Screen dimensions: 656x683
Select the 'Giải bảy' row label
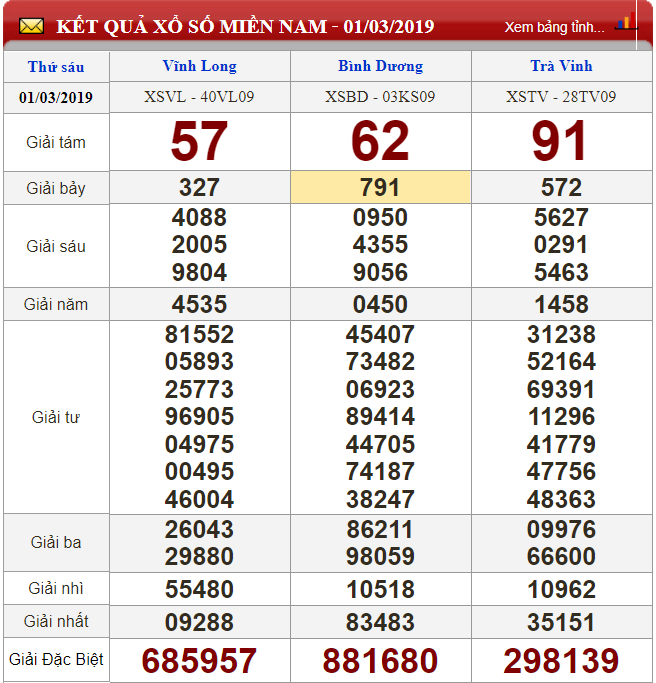[56, 188]
